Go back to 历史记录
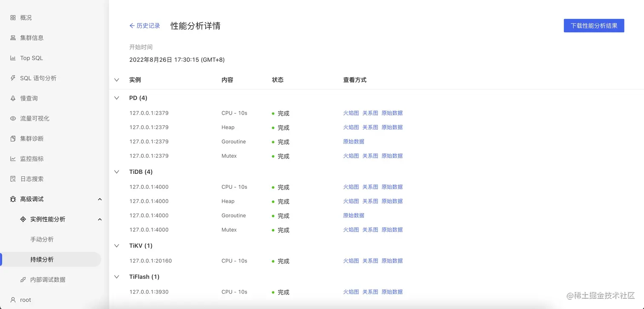The image size is (644, 309). (x=145, y=26)
